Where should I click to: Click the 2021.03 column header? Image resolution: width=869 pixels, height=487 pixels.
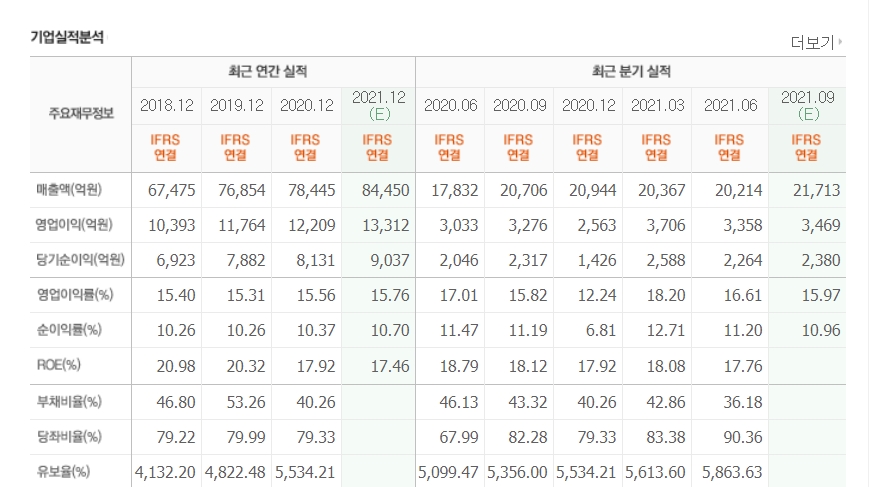click(x=657, y=105)
